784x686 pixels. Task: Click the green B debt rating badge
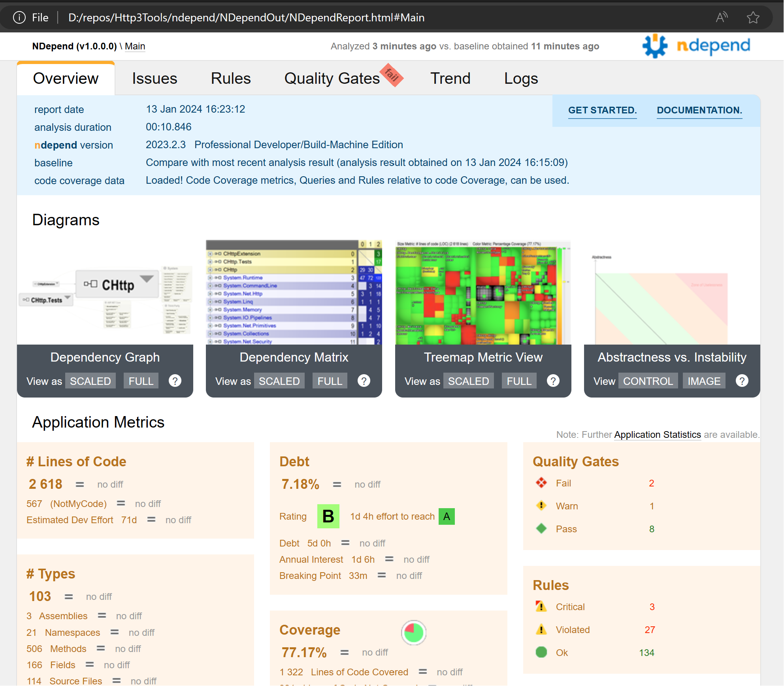tap(328, 516)
